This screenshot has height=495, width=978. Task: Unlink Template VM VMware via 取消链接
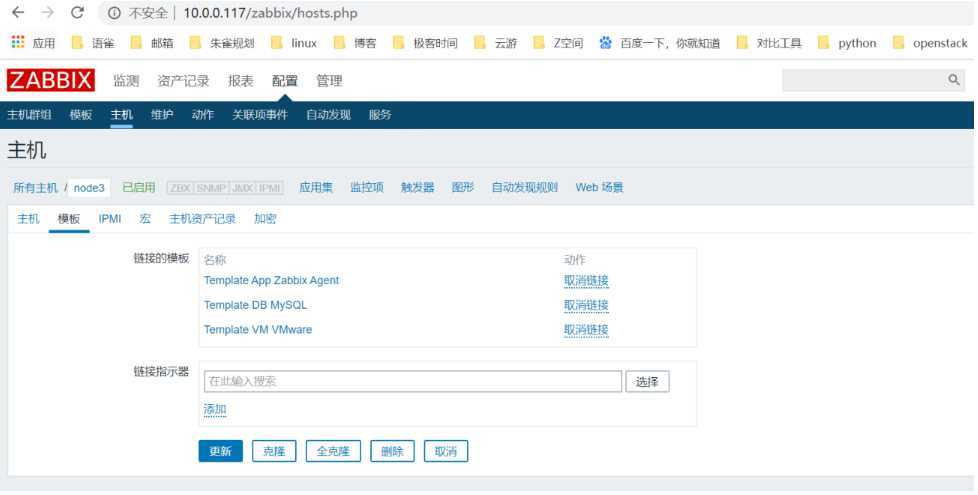586,330
